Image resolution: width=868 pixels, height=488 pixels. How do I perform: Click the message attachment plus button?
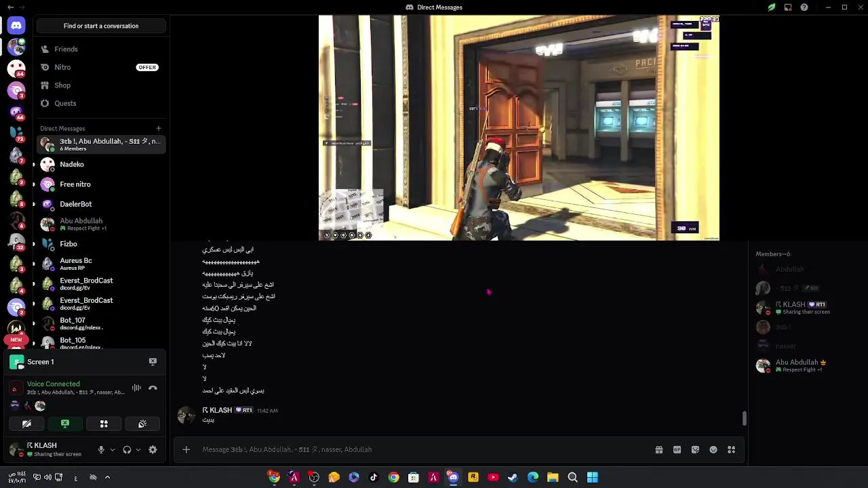tap(186, 449)
